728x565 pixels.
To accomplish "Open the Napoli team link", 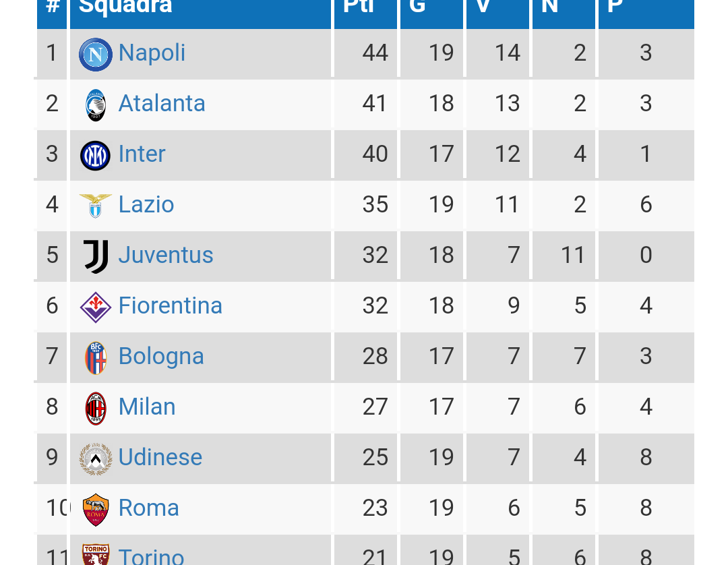I will (152, 53).
